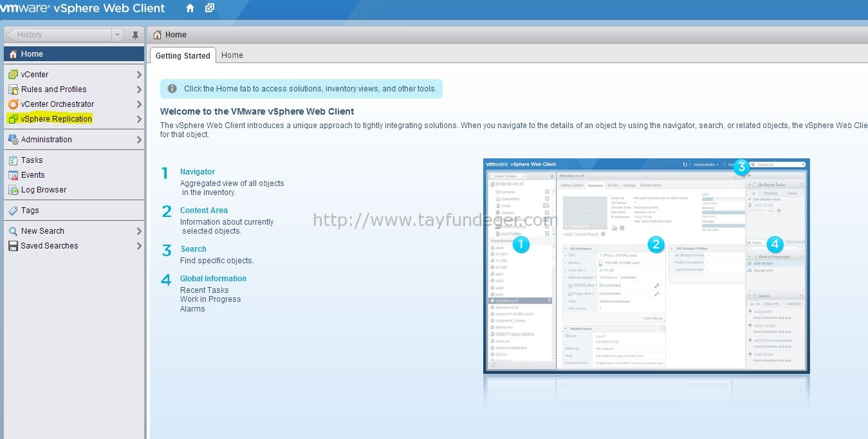This screenshot has height=439, width=868.
Task: Expand the vSphere Replication chevron
Action: coord(139,119)
